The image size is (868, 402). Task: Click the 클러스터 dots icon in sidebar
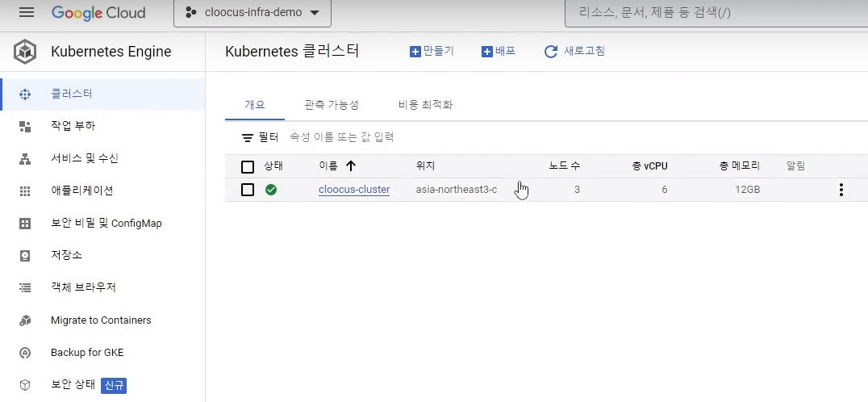[25, 94]
